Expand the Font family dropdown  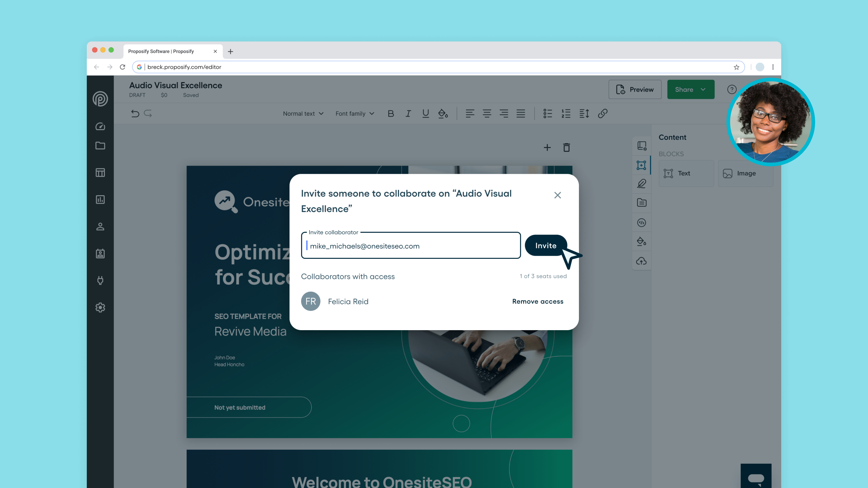[354, 114]
